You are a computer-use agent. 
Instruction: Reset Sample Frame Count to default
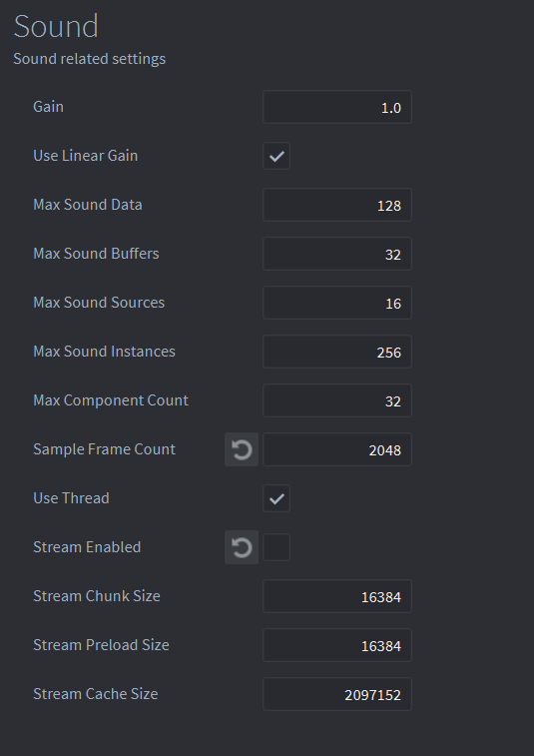[242, 449]
